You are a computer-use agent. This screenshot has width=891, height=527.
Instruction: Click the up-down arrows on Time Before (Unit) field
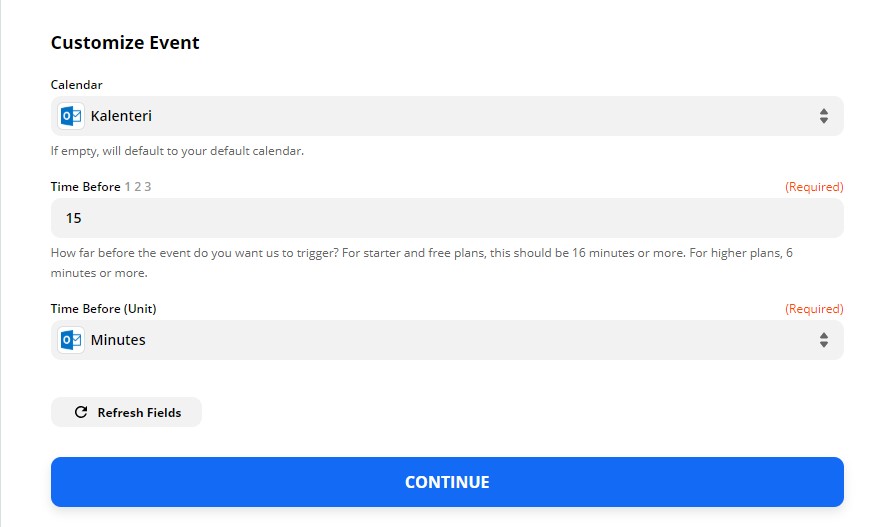[x=823, y=340]
